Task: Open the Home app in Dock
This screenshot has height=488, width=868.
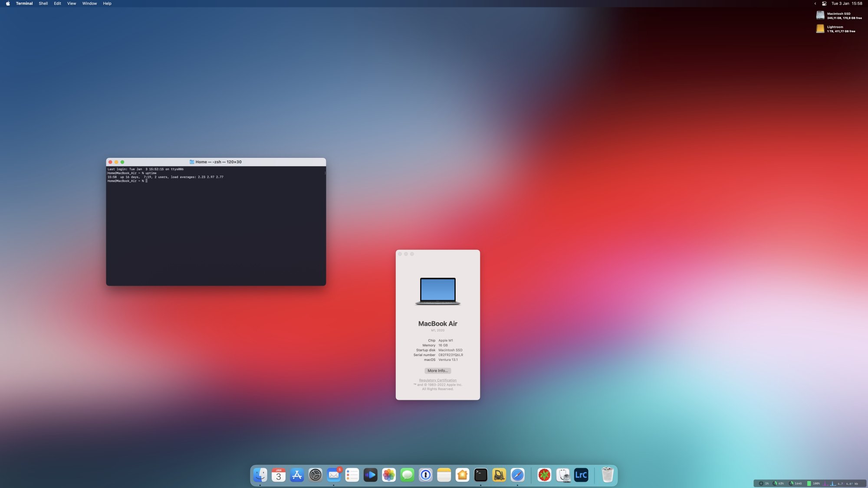Action: pyautogui.click(x=463, y=475)
